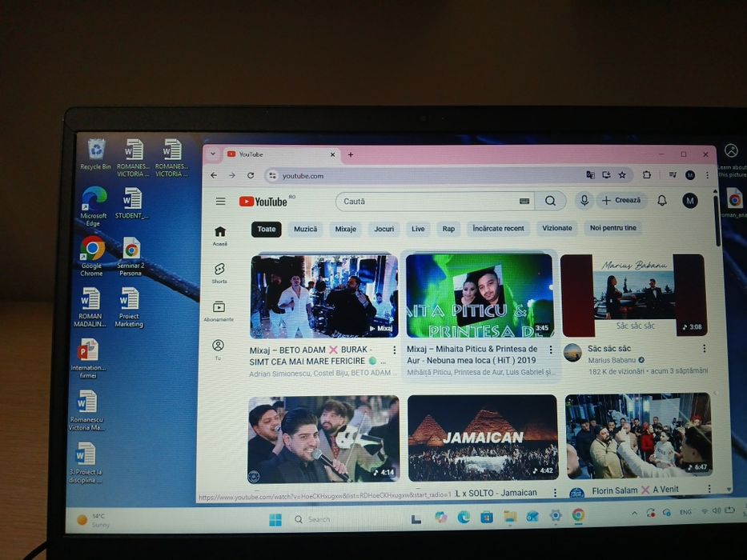Open options for Săc săc săc video

click(704, 349)
